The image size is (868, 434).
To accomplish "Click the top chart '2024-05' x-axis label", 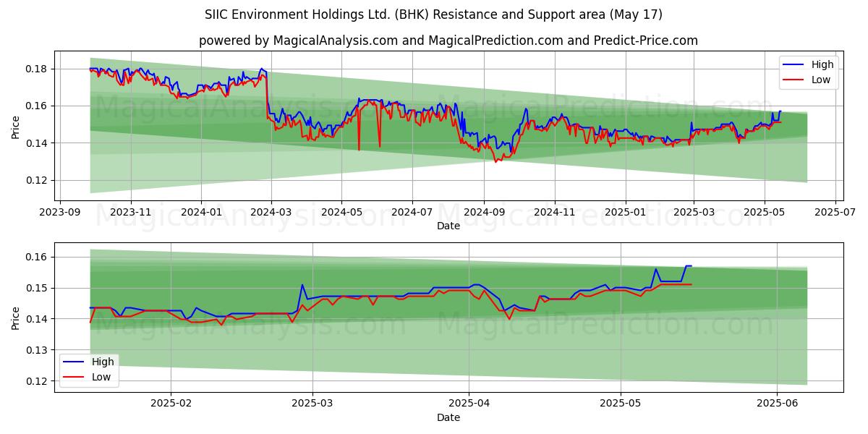I will tap(341, 212).
